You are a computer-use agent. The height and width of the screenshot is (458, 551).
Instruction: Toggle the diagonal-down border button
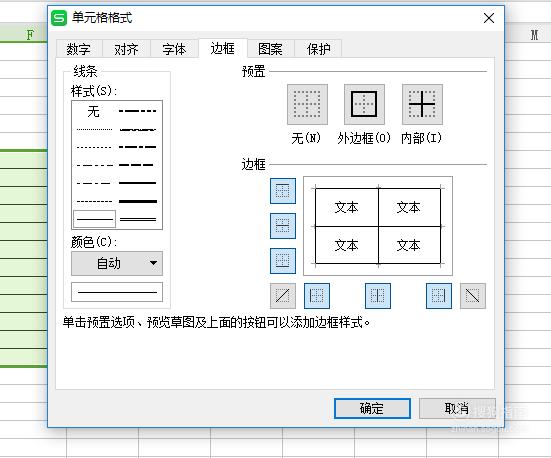click(x=473, y=296)
